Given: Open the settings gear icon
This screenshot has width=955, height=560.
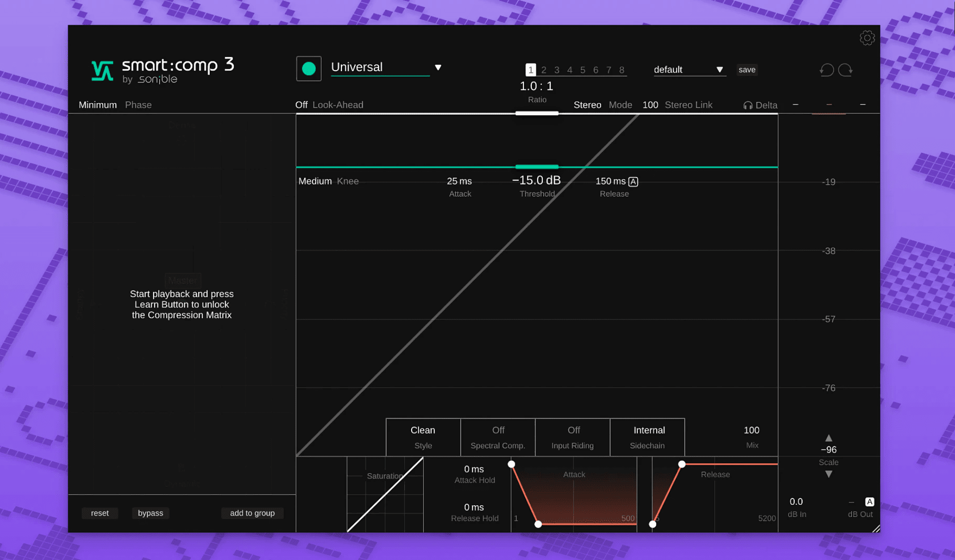Looking at the screenshot, I should (867, 38).
